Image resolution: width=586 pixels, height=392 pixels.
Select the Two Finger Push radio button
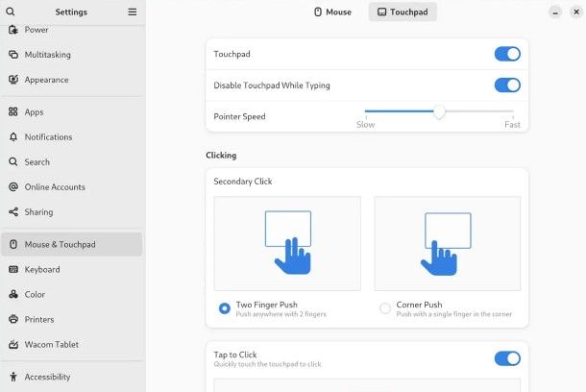[x=225, y=308]
